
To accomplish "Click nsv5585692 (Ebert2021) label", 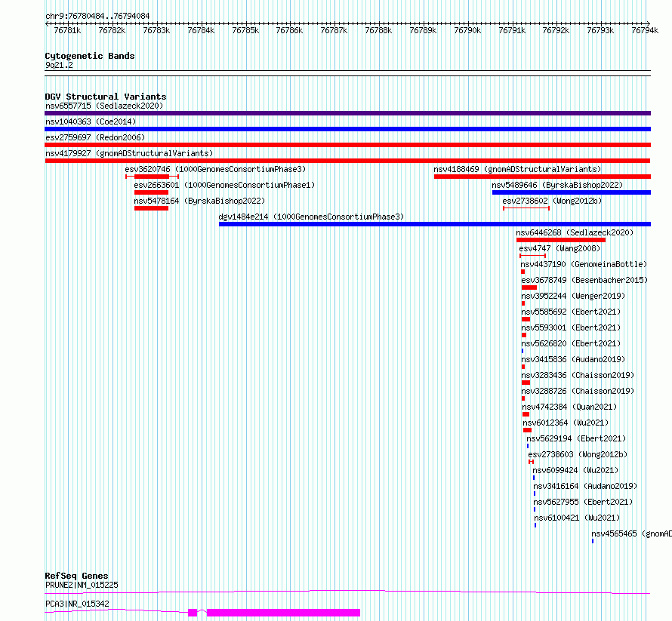I will click(x=571, y=312).
